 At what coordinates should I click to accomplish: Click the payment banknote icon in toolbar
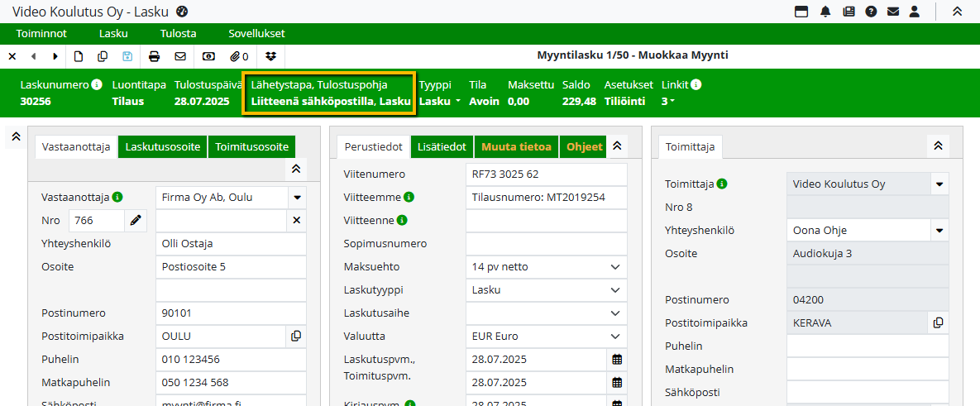[x=208, y=56]
